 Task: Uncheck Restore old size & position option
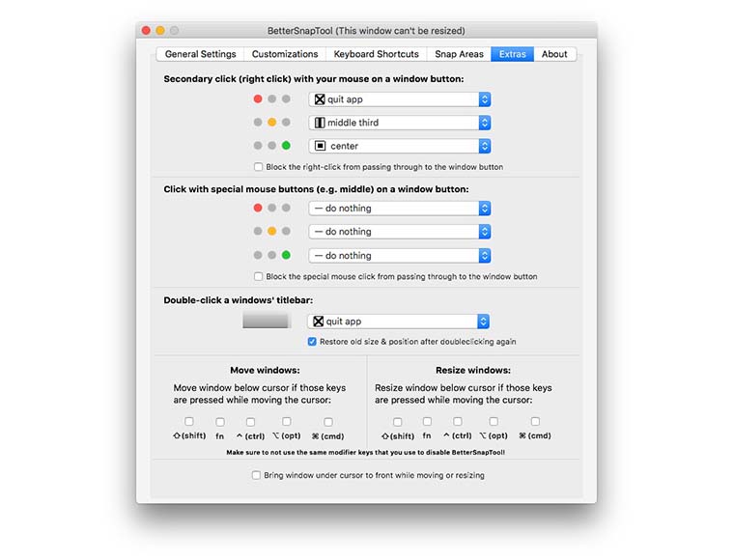[312, 342]
